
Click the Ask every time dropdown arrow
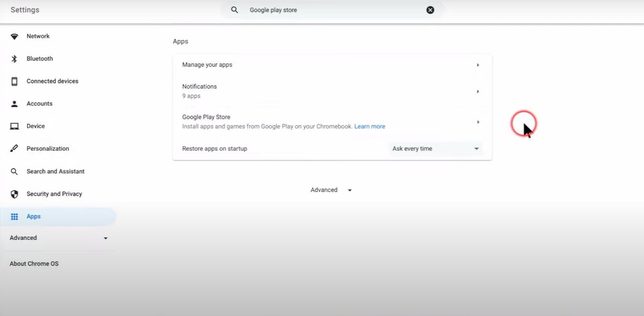[476, 149]
